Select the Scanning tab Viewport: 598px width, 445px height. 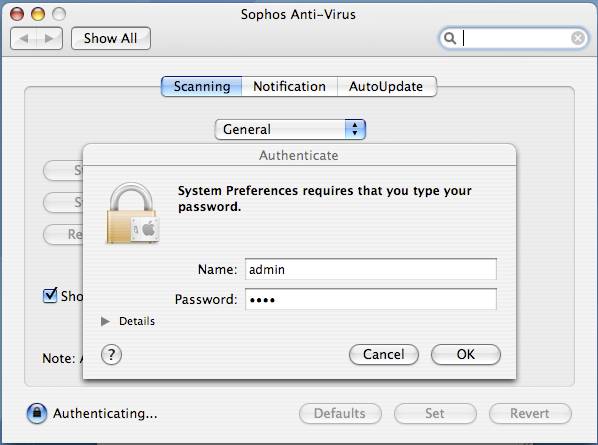pos(202,87)
